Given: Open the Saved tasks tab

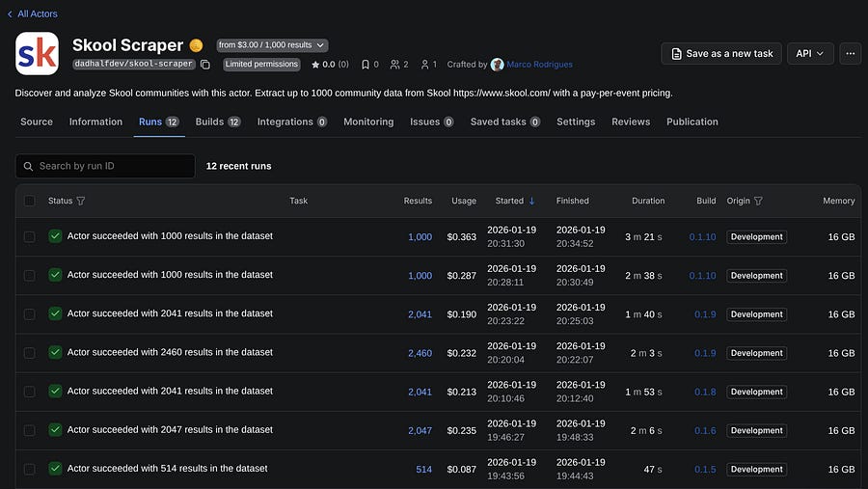Looking at the screenshot, I should point(504,122).
